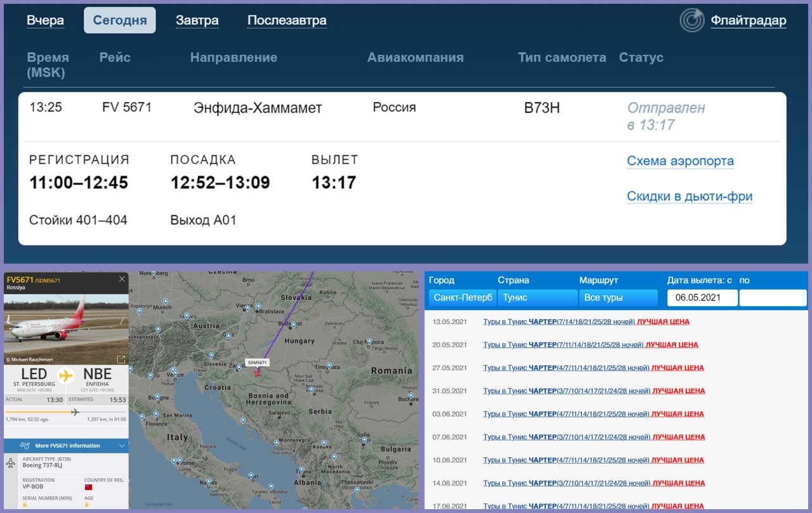Click the lock icon under Serial Number

click(25, 505)
